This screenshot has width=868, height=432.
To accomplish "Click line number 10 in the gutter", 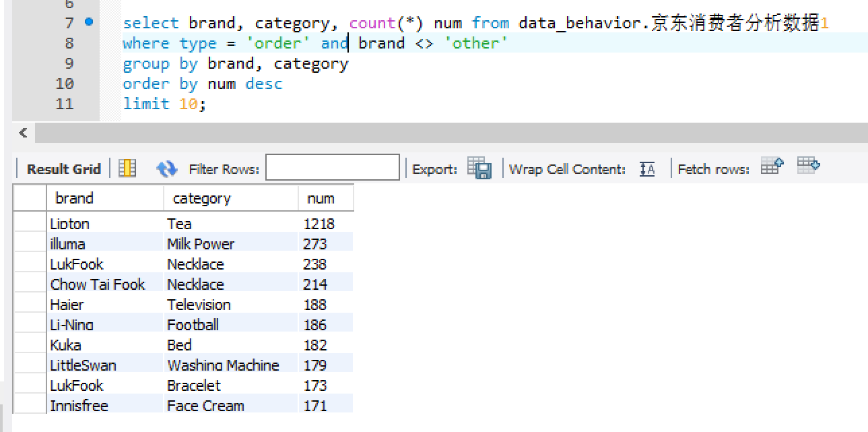I will [x=65, y=84].
